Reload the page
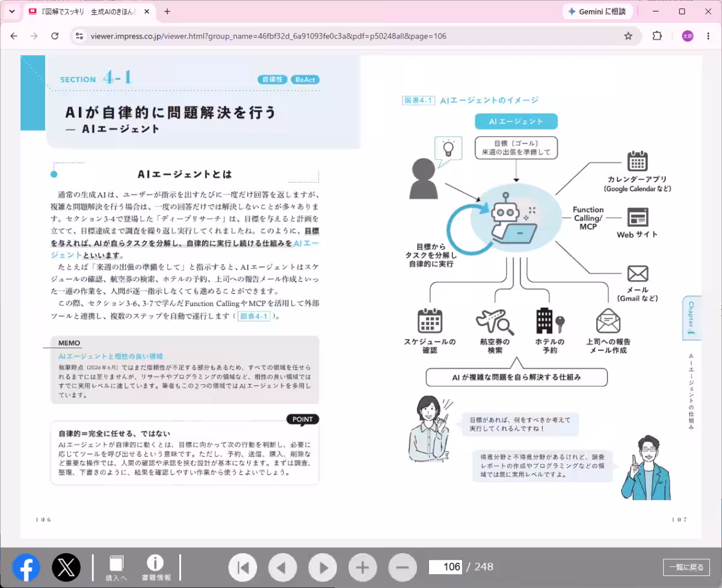 pos(55,36)
